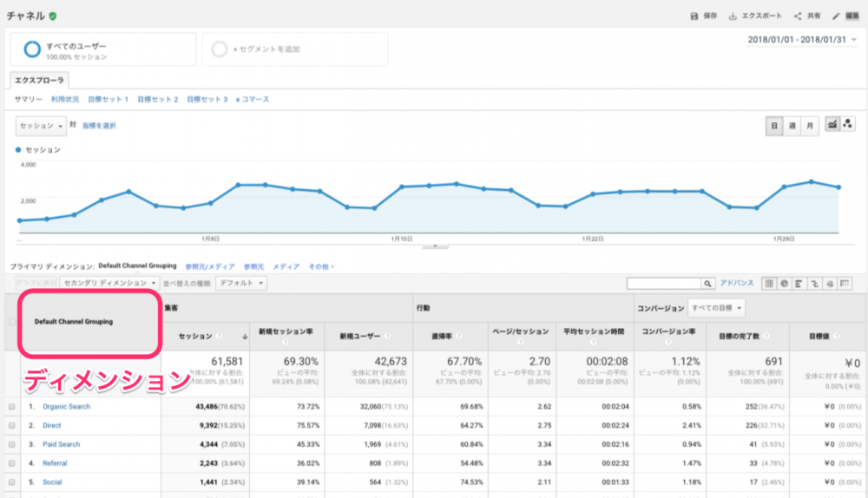Switch chart to line chart view icon
This screenshot has height=498, width=868.
(832, 125)
